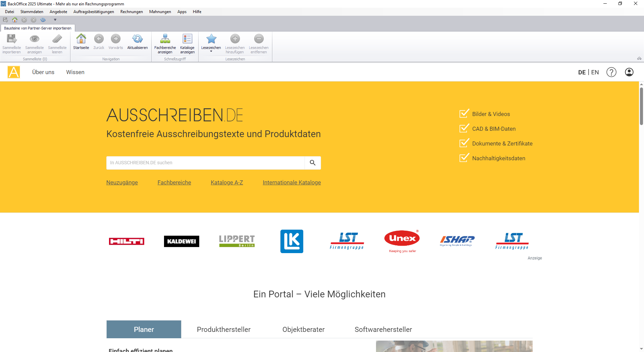Click the vertical scrollbar thumb

641,106
